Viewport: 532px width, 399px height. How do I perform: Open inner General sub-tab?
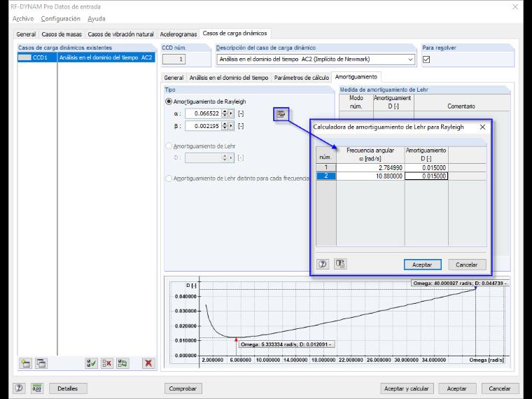(x=174, y=78)
